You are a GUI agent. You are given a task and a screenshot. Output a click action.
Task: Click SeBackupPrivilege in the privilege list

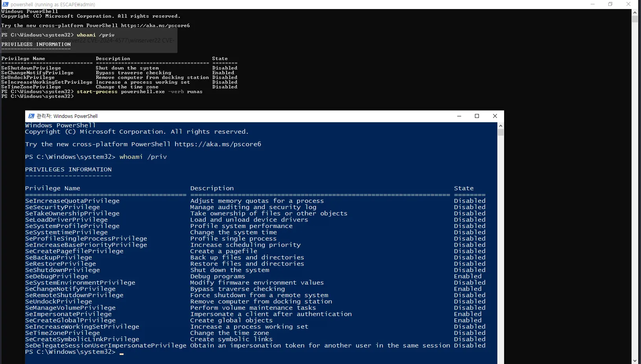click(x=59, y=257)
